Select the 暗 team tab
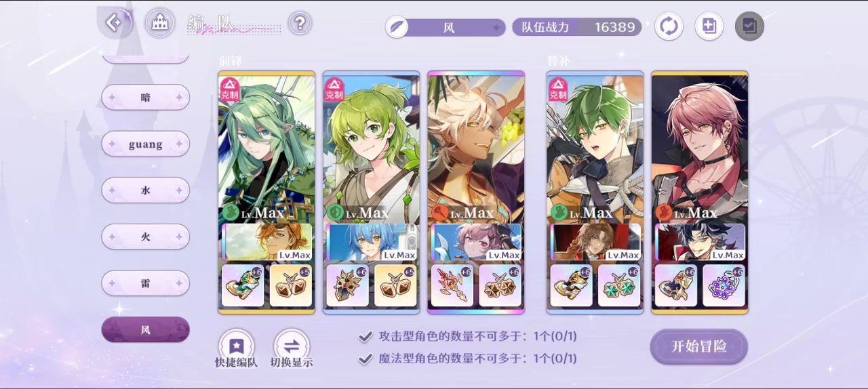 [145, 98]
